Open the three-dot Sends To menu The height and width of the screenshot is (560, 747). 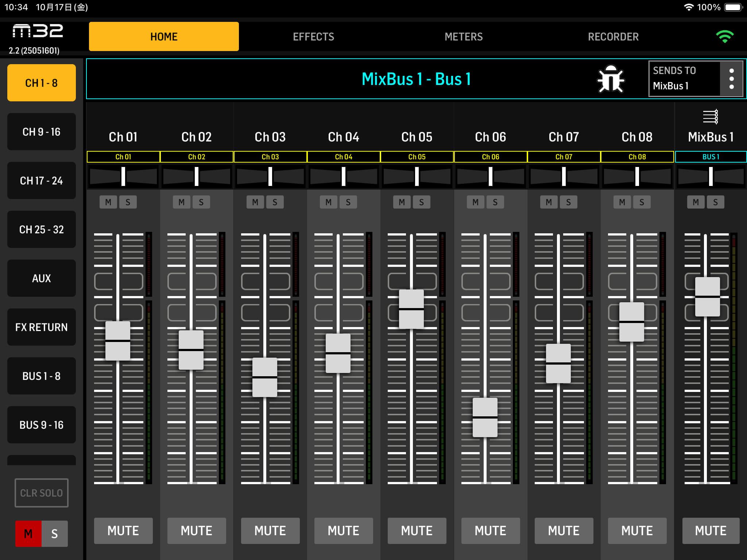[x=731, y=79]
